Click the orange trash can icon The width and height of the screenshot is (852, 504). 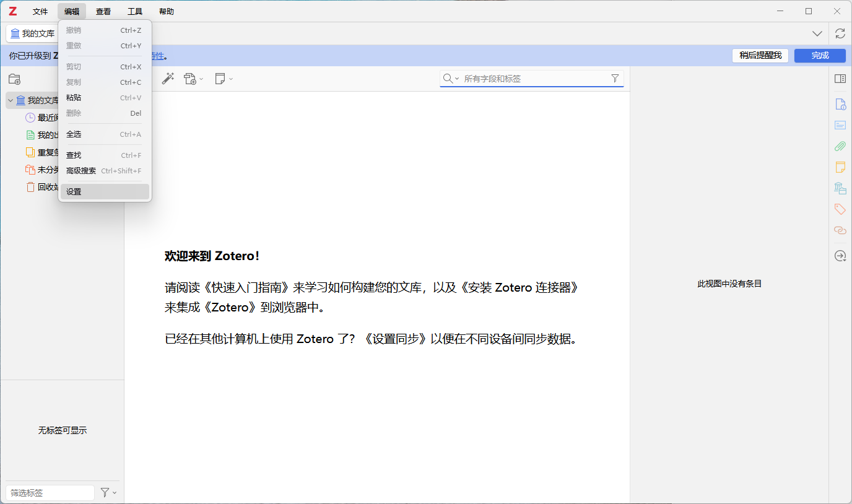pos(30,187)
